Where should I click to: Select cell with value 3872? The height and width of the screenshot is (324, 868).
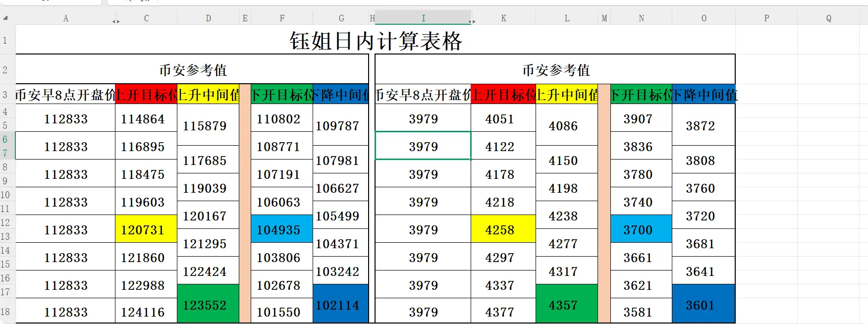[704, 125]
